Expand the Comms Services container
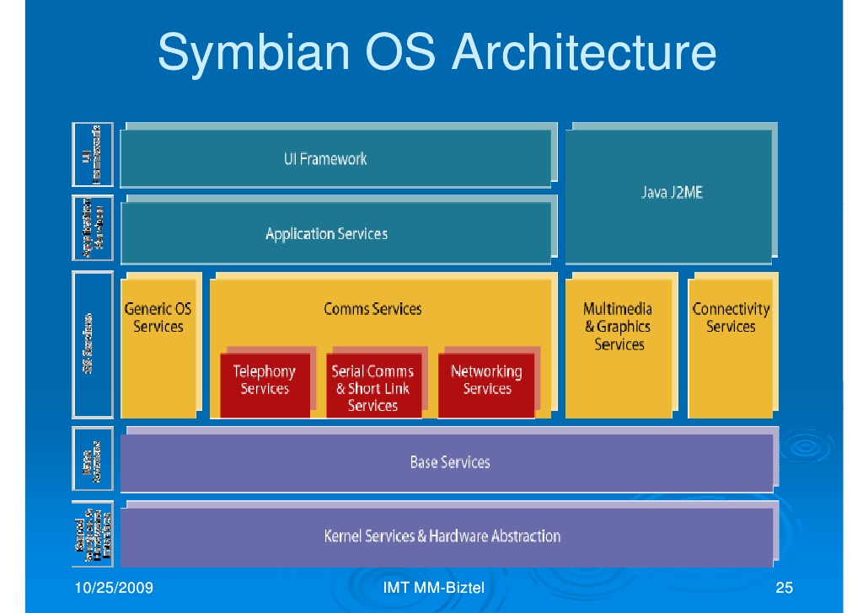The image size is (868, 613). [x=373, y=308]
